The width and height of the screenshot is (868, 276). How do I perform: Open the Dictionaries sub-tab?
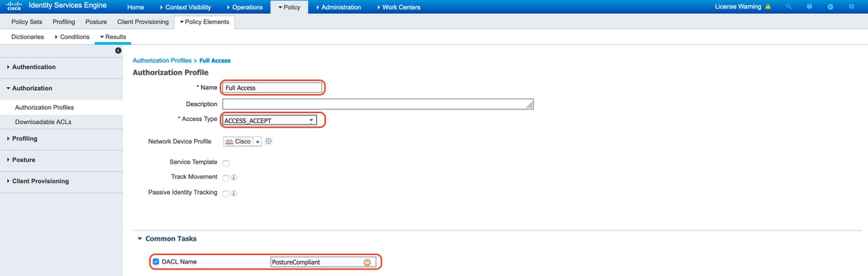click(x=28, y=37)
